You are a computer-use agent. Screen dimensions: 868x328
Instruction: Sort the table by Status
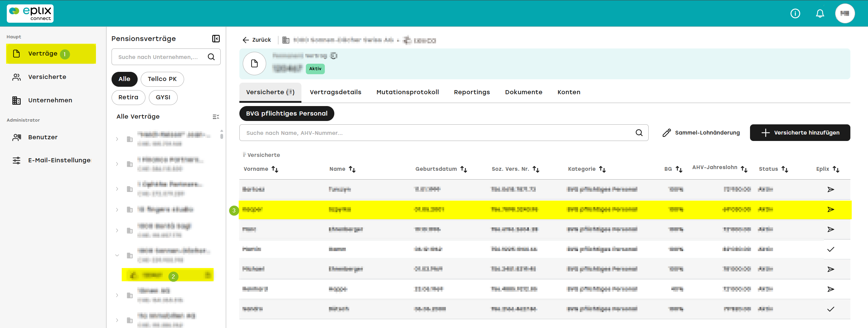[x=785, y=169]
